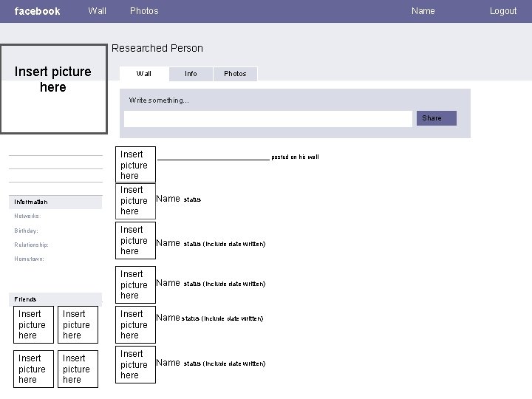Open Photos in the top navigation bar

click(144, 11)
